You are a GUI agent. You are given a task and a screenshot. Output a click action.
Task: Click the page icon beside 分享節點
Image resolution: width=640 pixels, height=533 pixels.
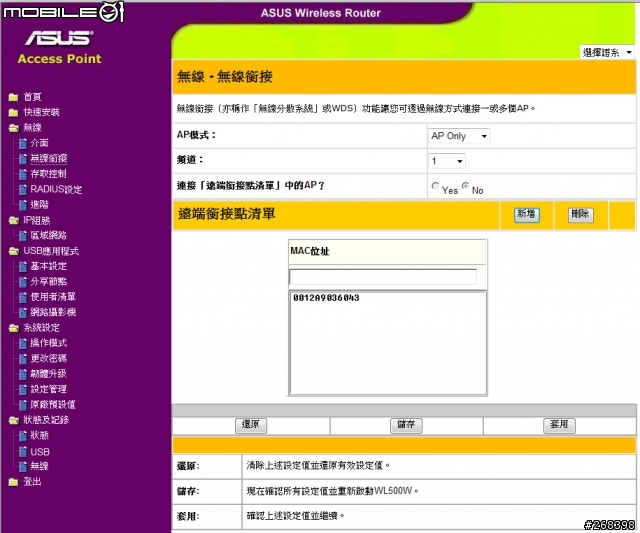23,282
